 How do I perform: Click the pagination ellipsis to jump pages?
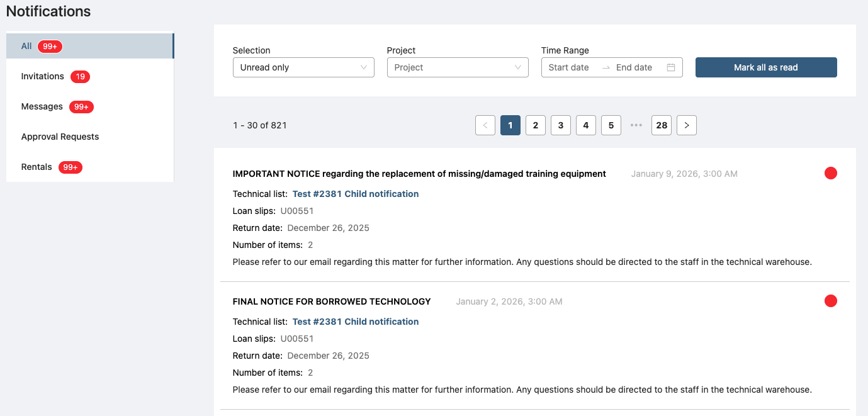(636, 125)
